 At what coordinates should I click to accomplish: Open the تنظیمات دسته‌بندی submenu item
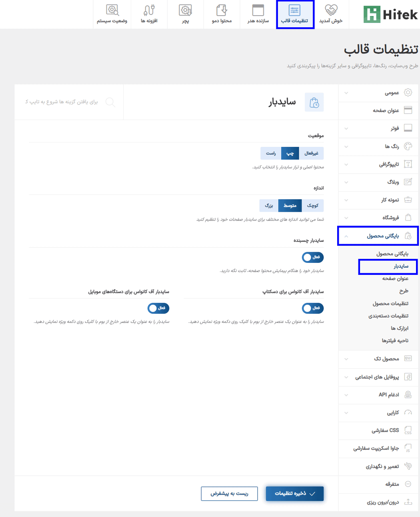pos(388,316)
